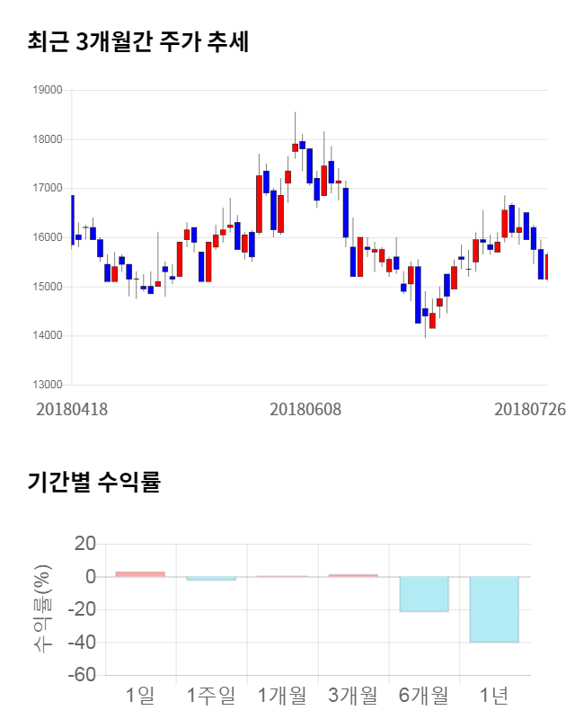Screen dimensions: 575x728
Task: Click the 13000 price axis label
Action: (47, 385)
